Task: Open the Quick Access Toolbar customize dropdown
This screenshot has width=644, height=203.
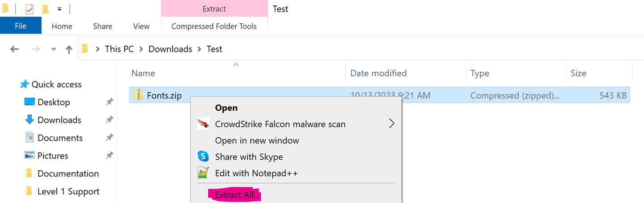Action: tap(59, 9)
